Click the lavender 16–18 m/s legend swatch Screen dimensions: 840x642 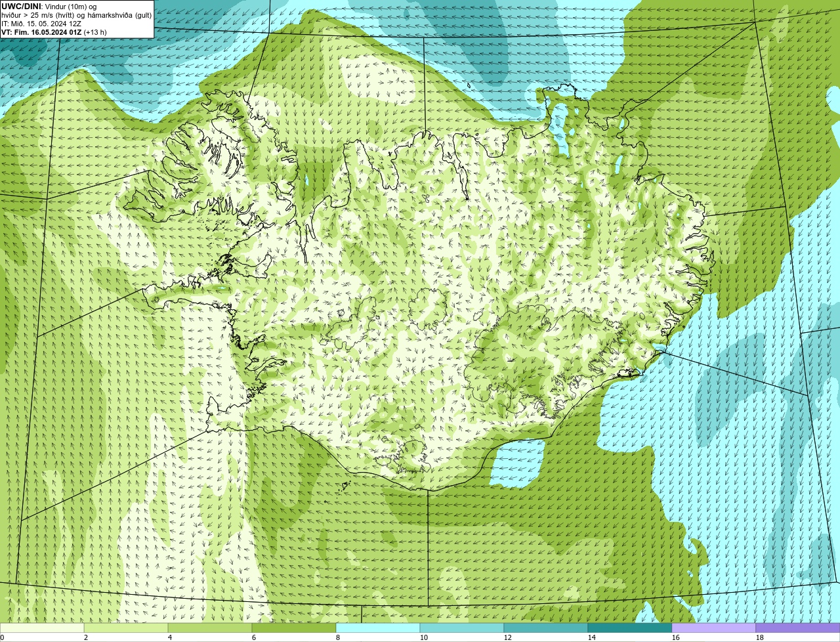coord(714,628)
